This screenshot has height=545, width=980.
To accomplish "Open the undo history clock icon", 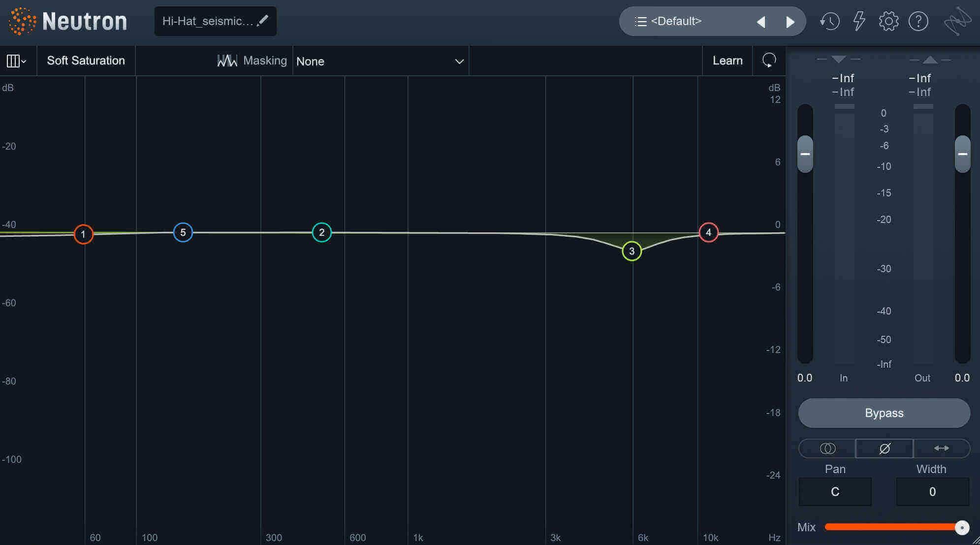I will 829,21.
